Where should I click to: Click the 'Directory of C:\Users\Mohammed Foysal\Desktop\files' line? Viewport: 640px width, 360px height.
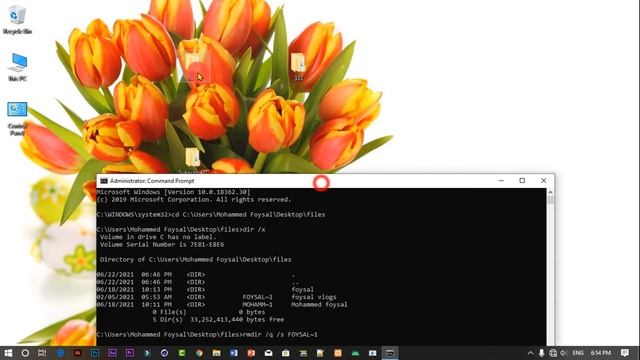point(196,260)
